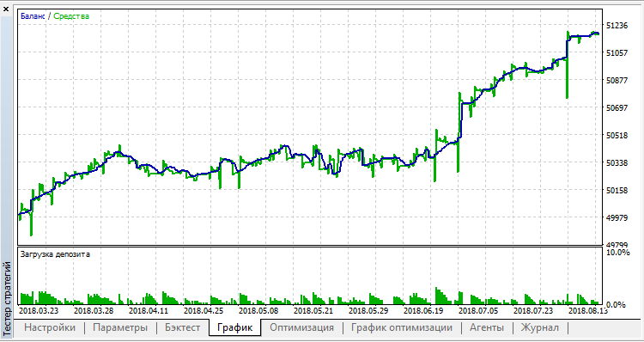Click the 2018.07.23 date label
Image resolution: width=644 pixels, height=342 pixels.
[534, 310]
